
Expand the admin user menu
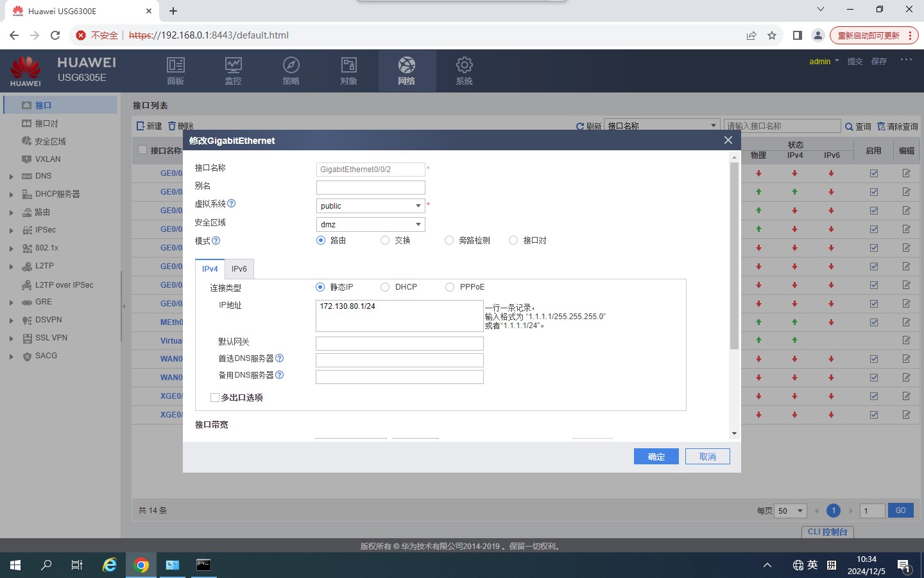click(824, 62)
